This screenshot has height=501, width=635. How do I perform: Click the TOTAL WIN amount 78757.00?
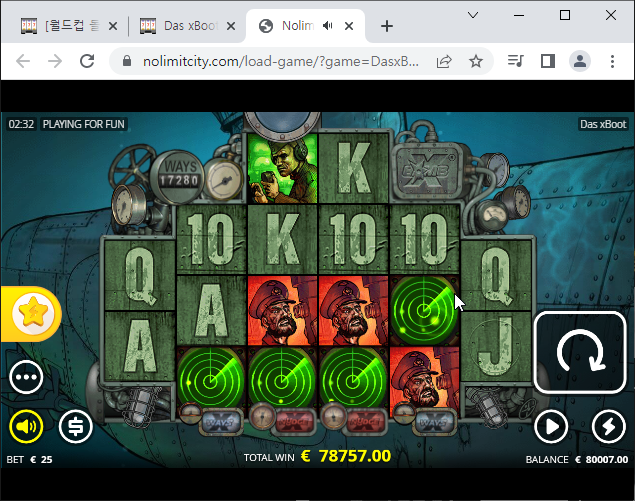pyautogui.click(x=346, y=456)
